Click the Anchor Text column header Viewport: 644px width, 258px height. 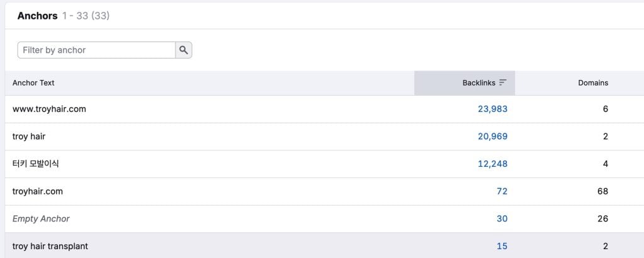point(33,82)
